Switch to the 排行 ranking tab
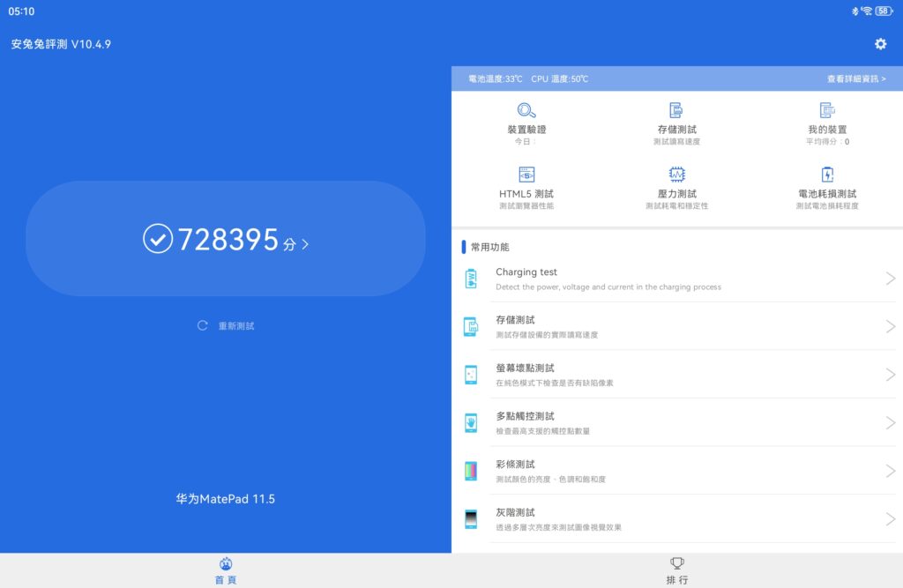 [677, 570]
